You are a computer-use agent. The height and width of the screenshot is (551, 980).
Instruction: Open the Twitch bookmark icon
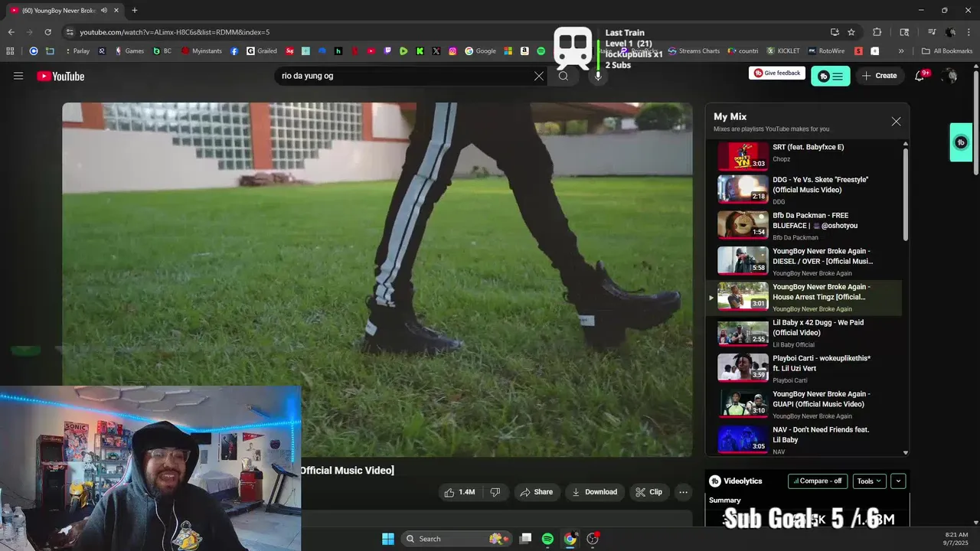tap(387, 51)
